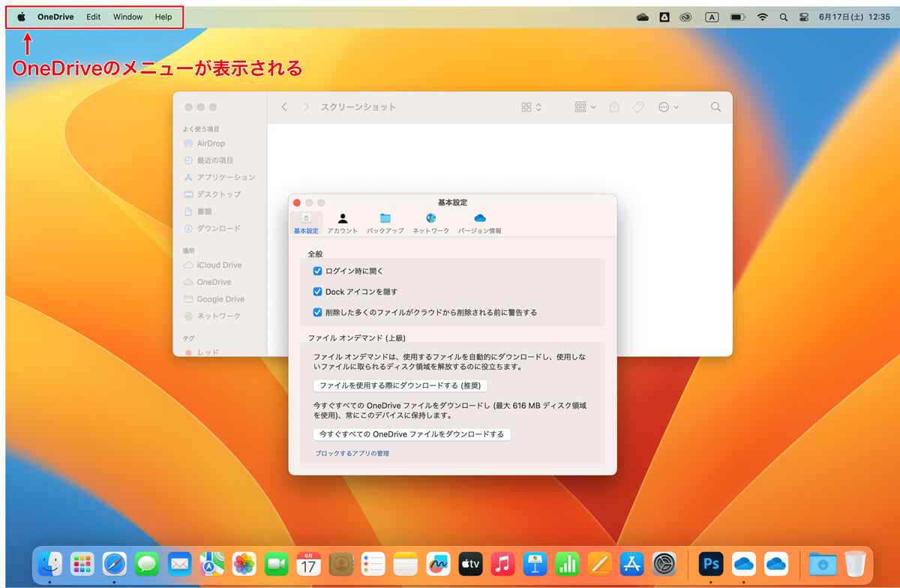Uncheck Dock アイコンを隠す option

(318, 292)
